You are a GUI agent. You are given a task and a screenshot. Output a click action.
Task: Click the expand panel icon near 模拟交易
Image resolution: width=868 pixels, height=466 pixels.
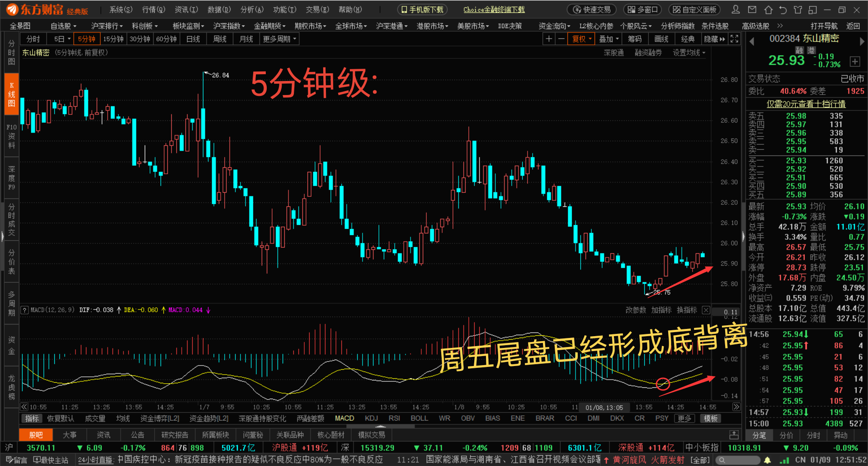(x=734, y=435)
